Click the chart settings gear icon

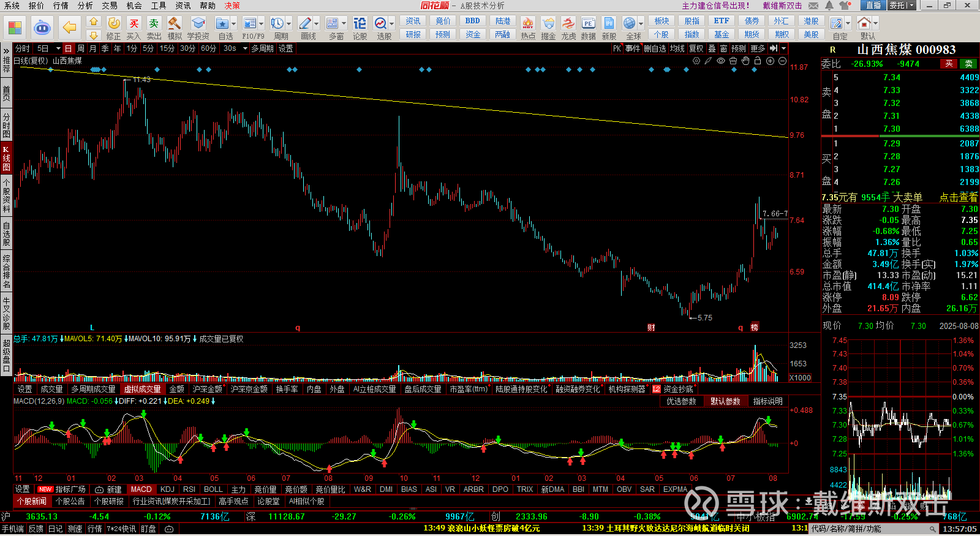[696, 61]
